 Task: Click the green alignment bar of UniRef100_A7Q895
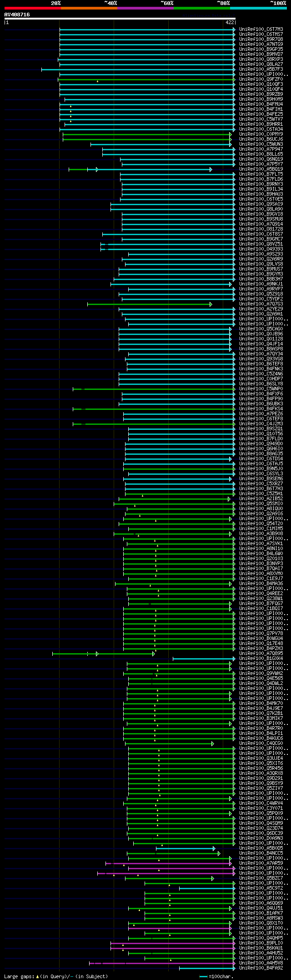click(104, 654)
